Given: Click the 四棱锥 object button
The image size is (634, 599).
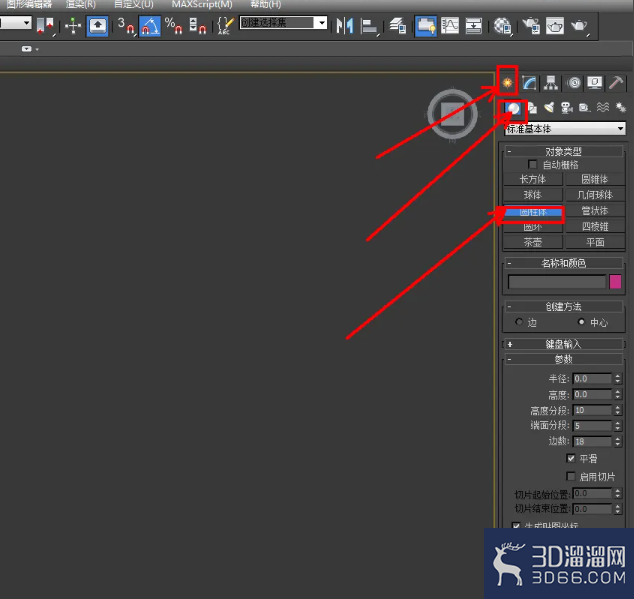Looking at the screenshot, I should coord(594,226).
